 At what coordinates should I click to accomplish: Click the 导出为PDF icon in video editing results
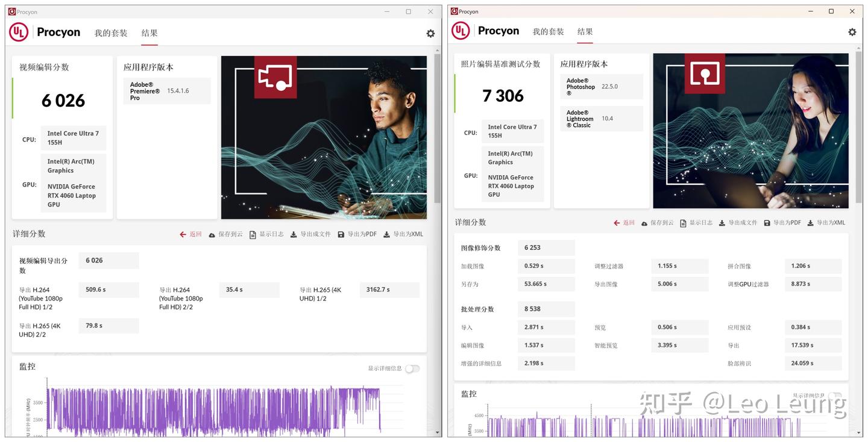(340, 234)
